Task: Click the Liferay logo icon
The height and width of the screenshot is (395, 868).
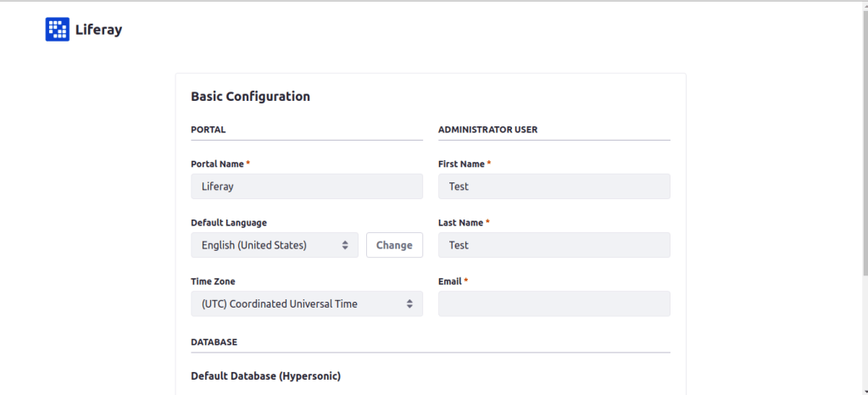Action: pos(57,30)
